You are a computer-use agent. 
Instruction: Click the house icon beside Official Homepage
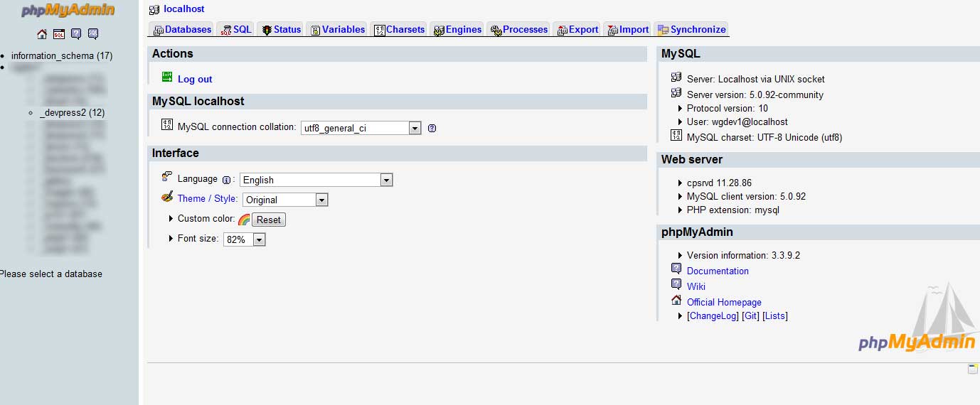(676, 300)
